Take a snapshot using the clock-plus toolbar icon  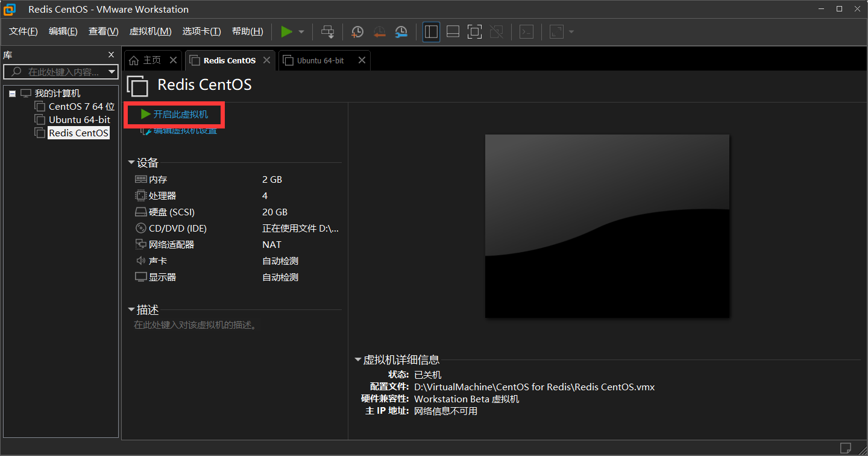[357, 31]
